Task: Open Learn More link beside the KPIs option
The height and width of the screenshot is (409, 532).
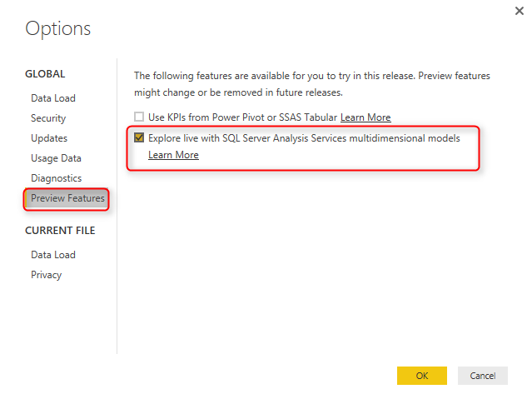Action: pos(365,117)
